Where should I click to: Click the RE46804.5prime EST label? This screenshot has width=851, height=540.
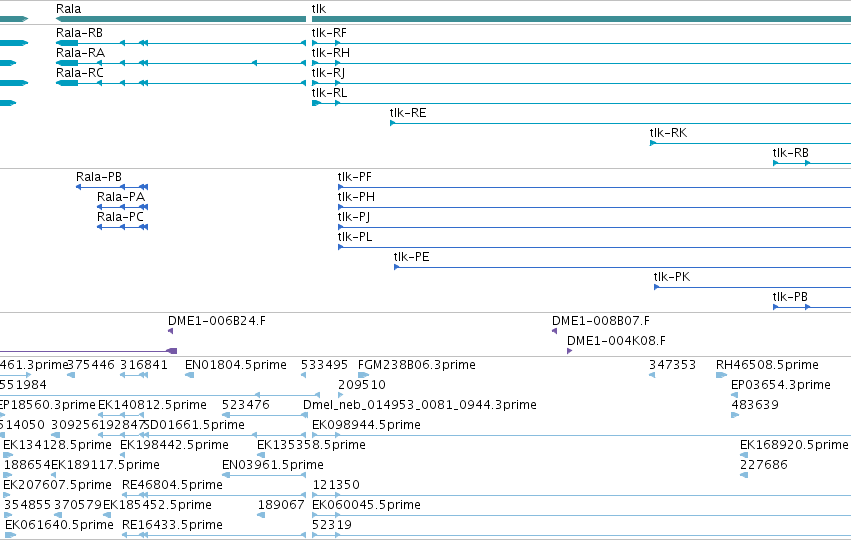[173, 485]
